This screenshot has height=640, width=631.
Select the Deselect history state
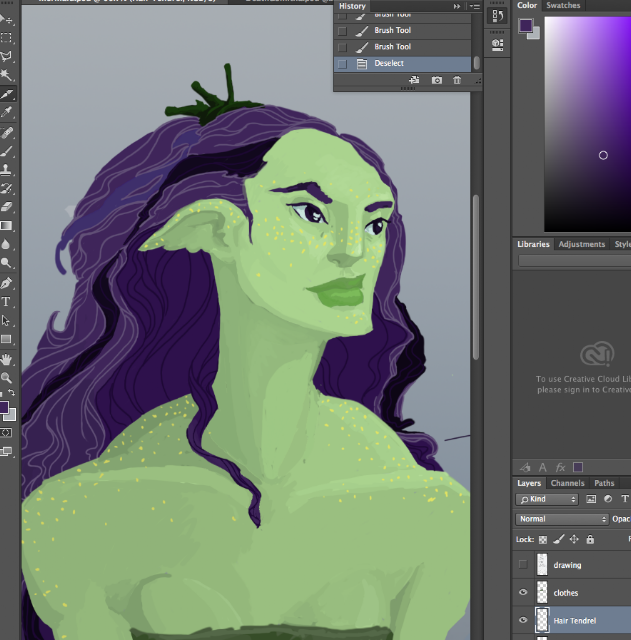402,64
